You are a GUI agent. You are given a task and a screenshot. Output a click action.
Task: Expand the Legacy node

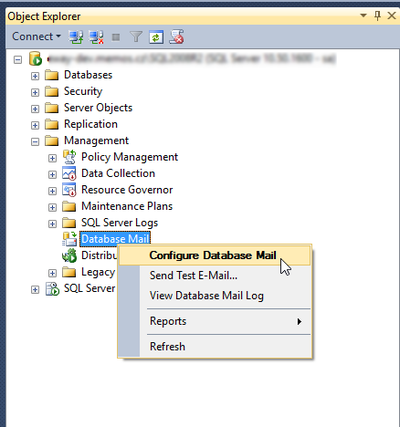coord(52,273)
